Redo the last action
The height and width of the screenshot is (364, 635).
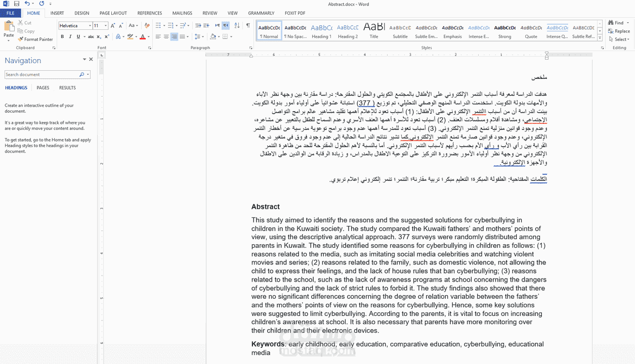[x=41, y=4]
